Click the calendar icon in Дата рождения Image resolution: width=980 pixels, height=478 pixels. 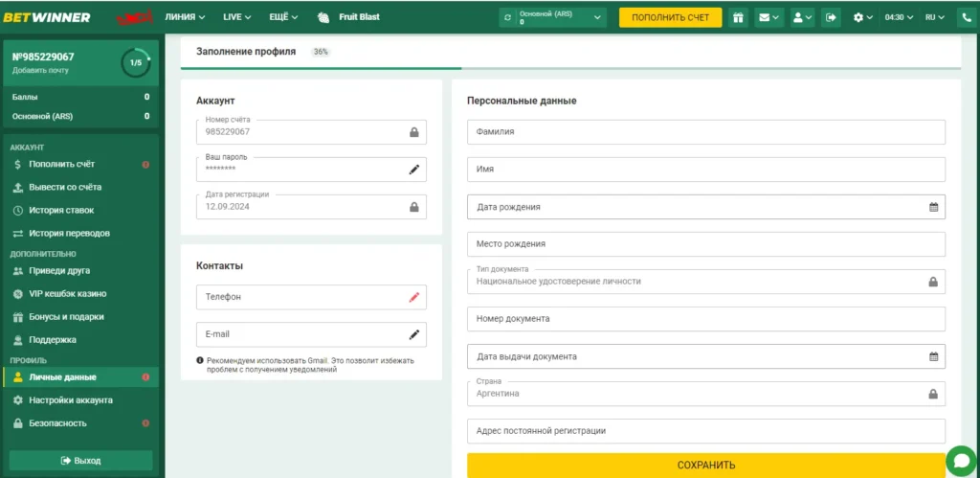click(933, 207)
